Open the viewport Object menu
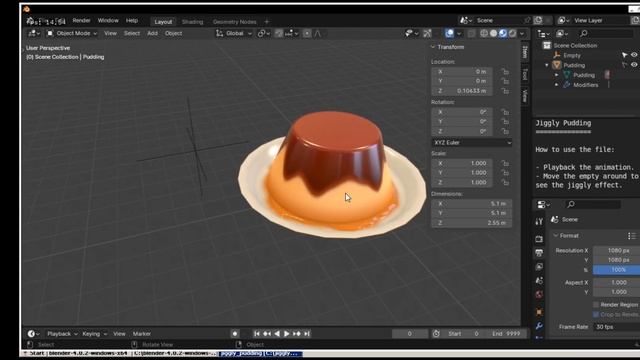Image resolution: width=640 pixels, height=360 pixels. 173,33
